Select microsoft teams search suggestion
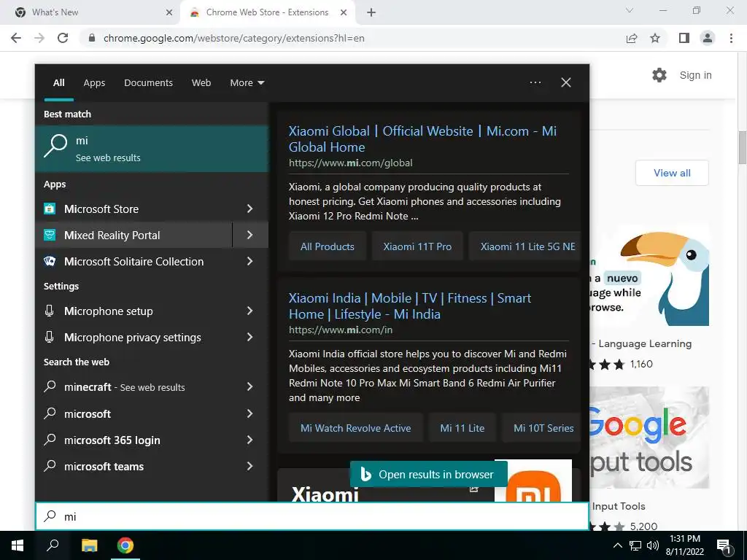The height and width of the screenshot is (560, 747). click(x=133, y=466)
